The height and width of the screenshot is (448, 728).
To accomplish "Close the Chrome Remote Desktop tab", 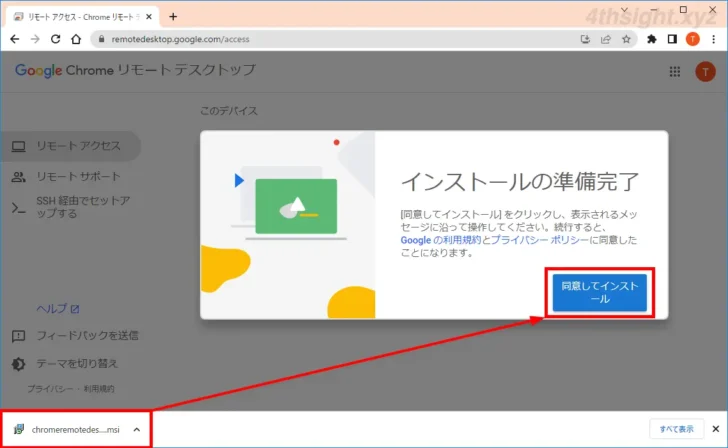I will click(149, 17).
